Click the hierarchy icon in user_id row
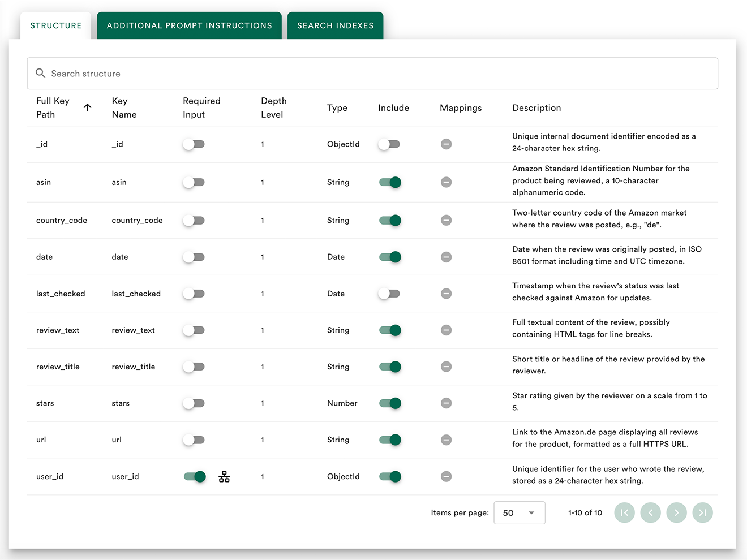 pyautogui.click(x=224, y=477)
